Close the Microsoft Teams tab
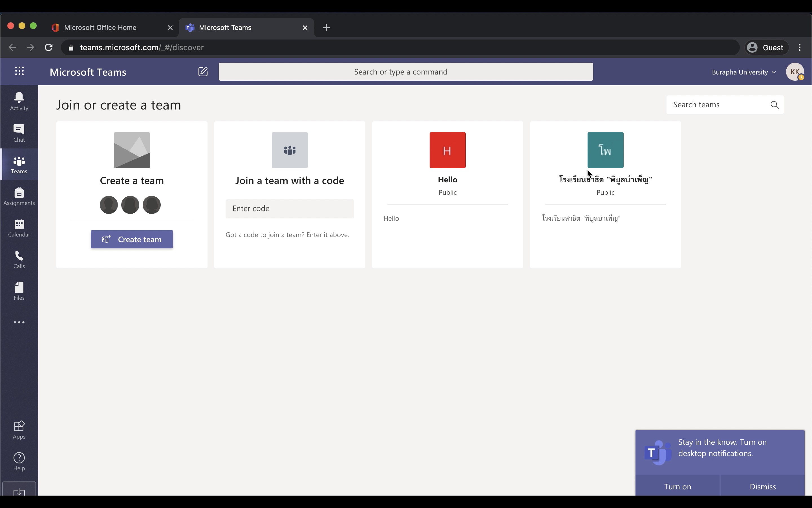812x508 pixels. 305,28
